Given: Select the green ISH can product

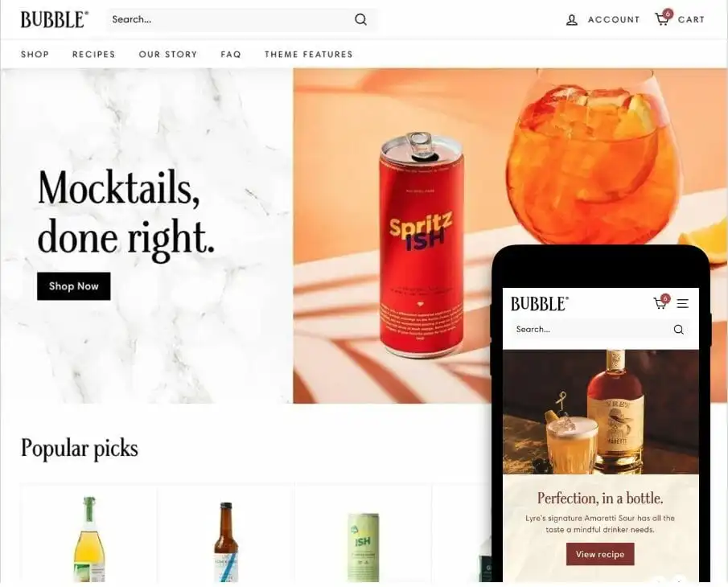Looking at the screenshot, I should coord(364,547).
